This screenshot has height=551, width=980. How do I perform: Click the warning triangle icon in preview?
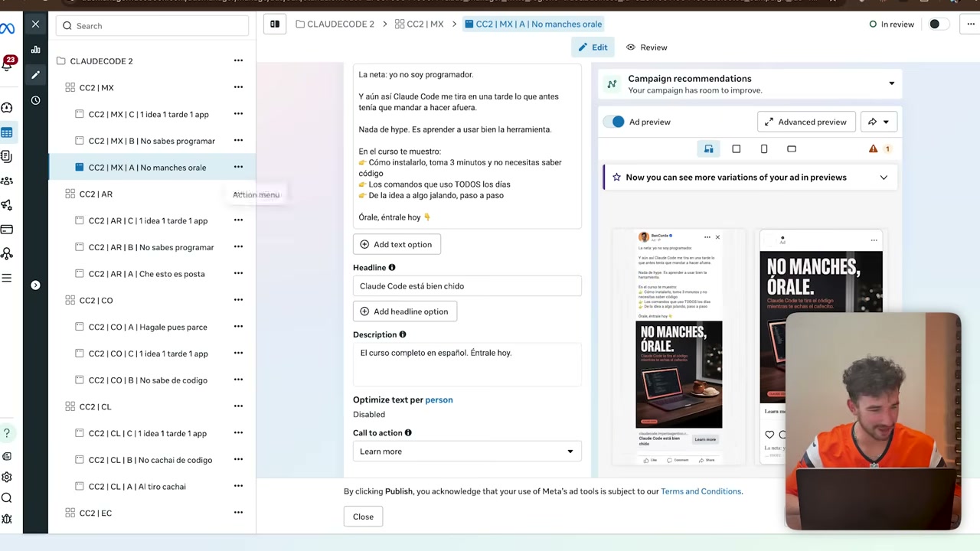coord(873,149)
